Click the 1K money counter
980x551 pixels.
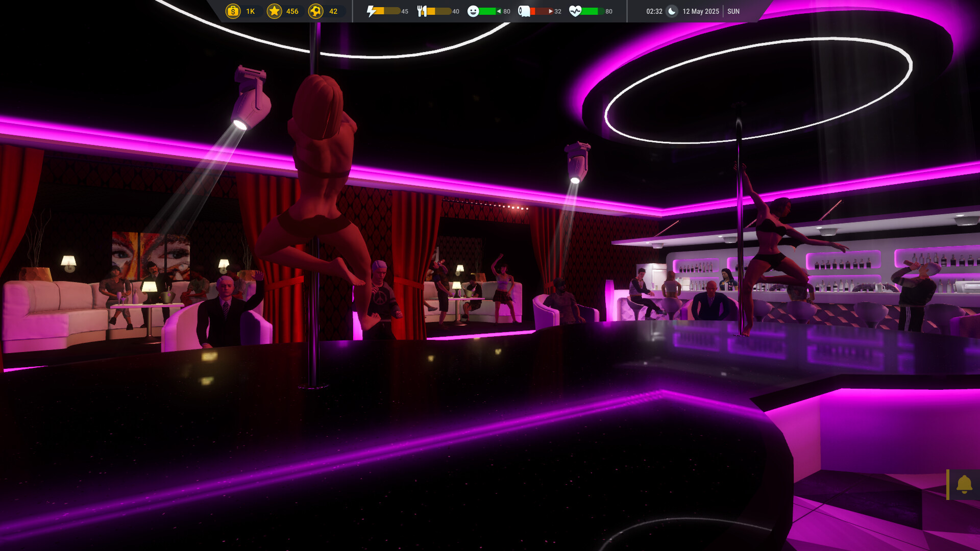250,11
